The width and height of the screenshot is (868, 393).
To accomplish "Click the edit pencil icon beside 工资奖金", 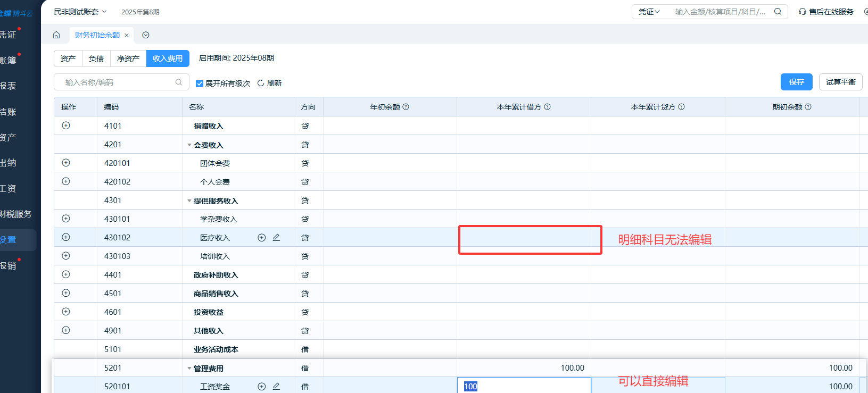I will click(276, 387).
